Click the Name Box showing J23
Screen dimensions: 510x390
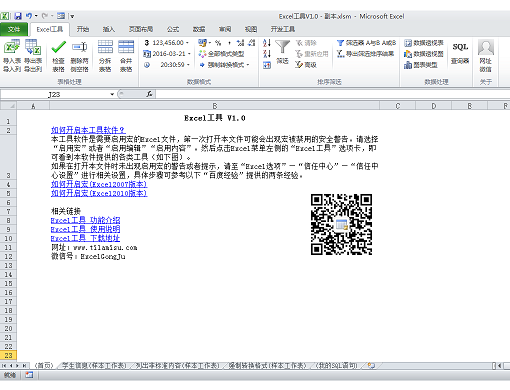point(55,94)
